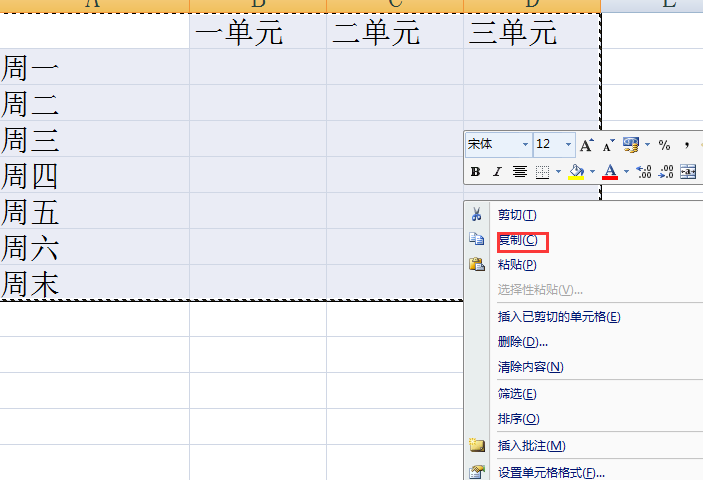Choose 插入批注(M) to add a comment
Screen dimensions: 703x480
(x=531, y=446)
